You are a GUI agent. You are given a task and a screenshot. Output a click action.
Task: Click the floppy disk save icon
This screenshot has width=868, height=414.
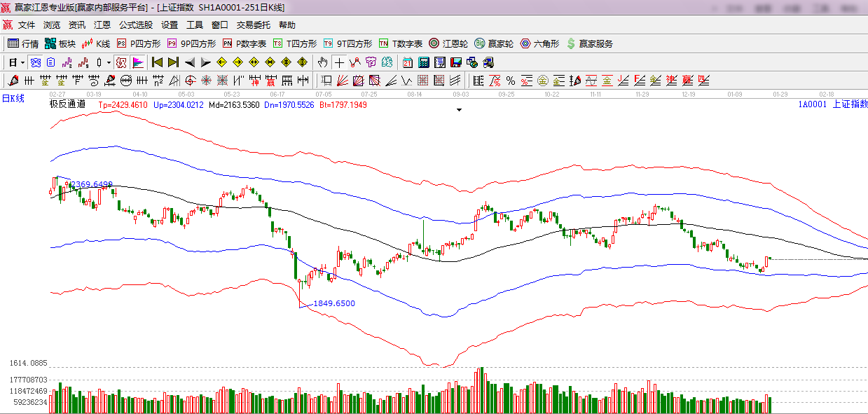455,62
